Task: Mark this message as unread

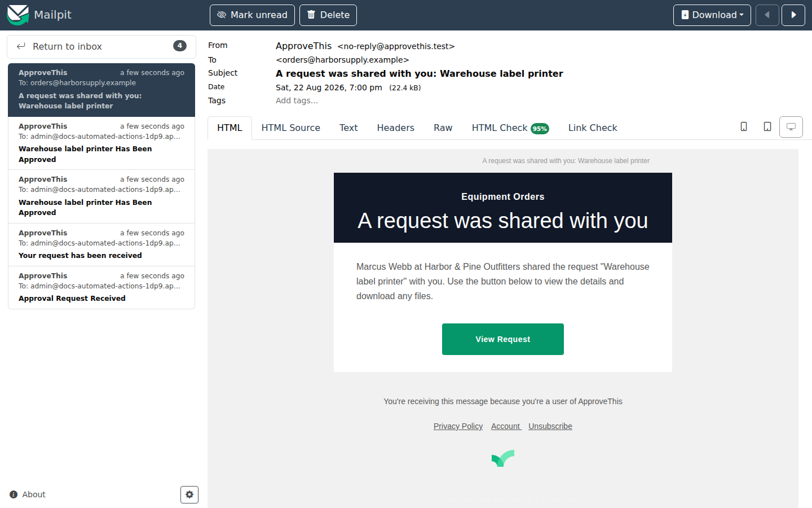Action: pyautogui.click(x=252, y=15)
